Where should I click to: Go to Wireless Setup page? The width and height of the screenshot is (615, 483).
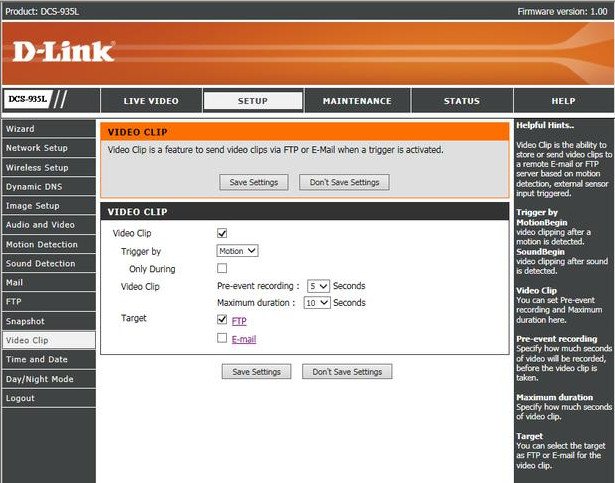pyautogui.click(x=49, y=168)
